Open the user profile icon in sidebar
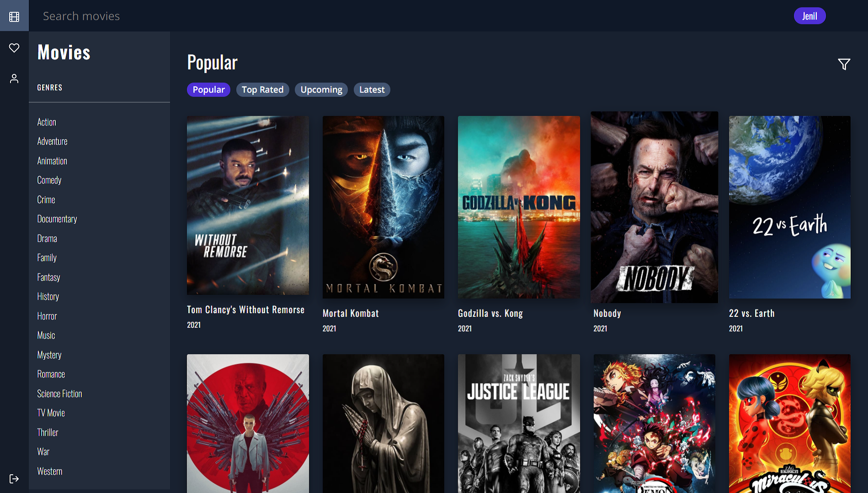This screenshot has height=493, width=868. 14,79
